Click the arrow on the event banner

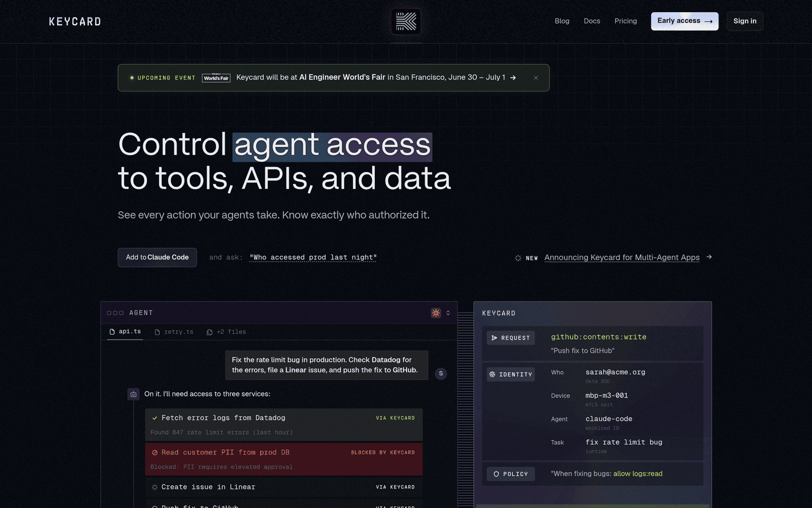513,78
